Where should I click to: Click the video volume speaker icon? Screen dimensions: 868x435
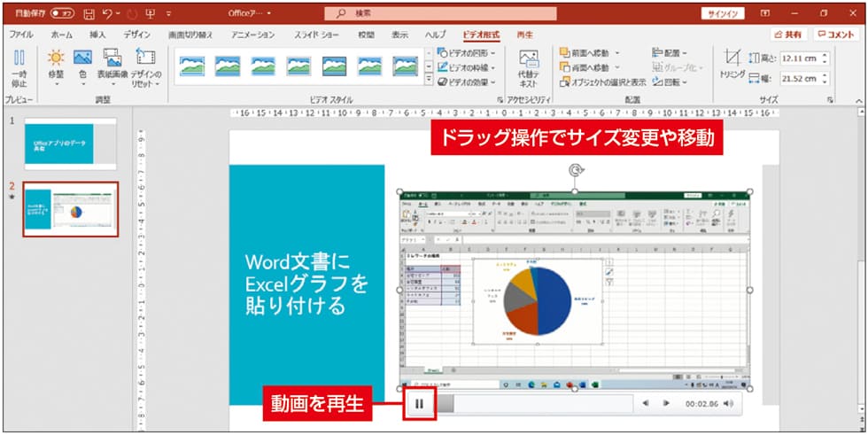coord(728,404)
